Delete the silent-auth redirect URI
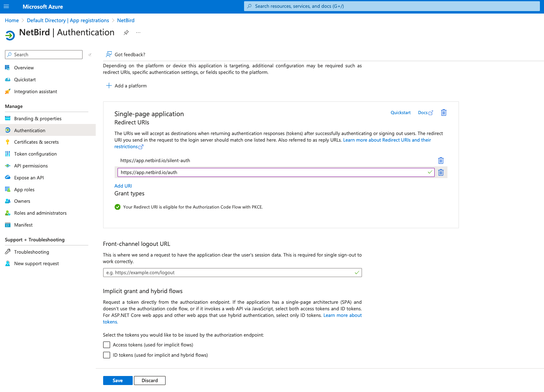This screenshot has height=392, width=544. (x=441, y=160)
